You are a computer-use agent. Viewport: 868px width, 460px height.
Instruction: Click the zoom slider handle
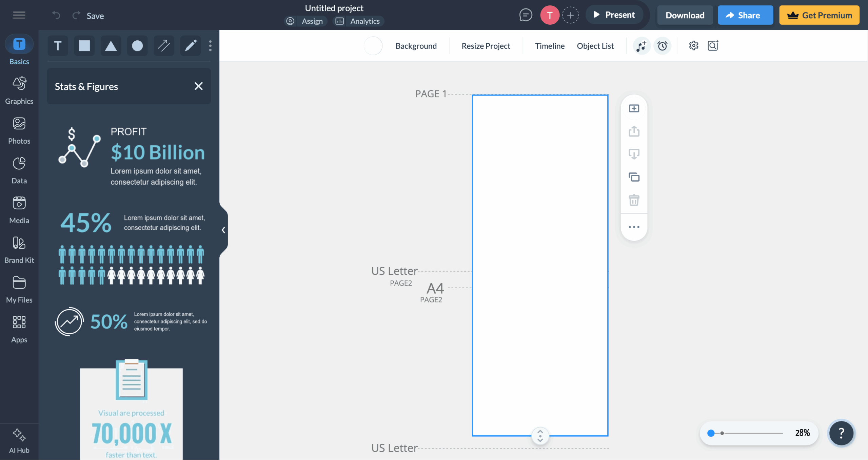(711, 433)
